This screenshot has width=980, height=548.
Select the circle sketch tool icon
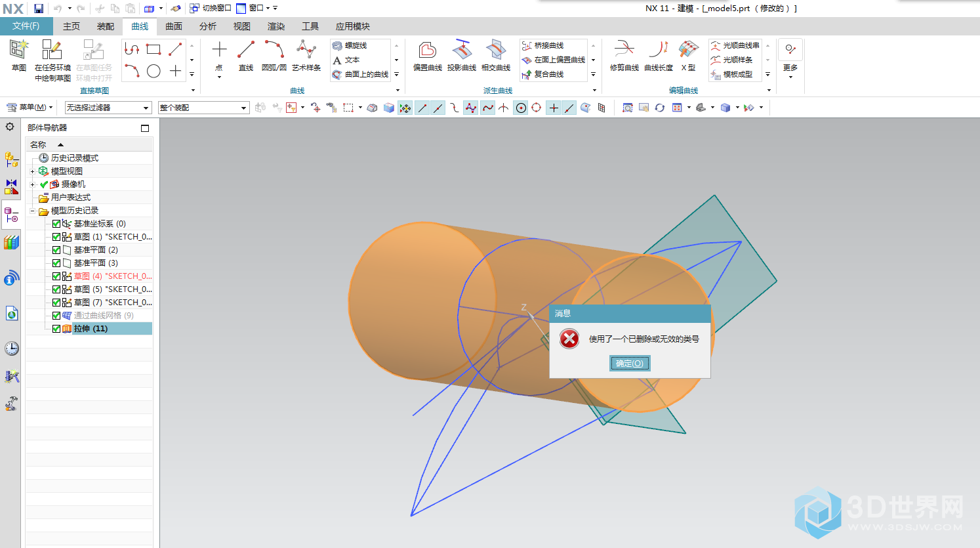coord(153,71)
